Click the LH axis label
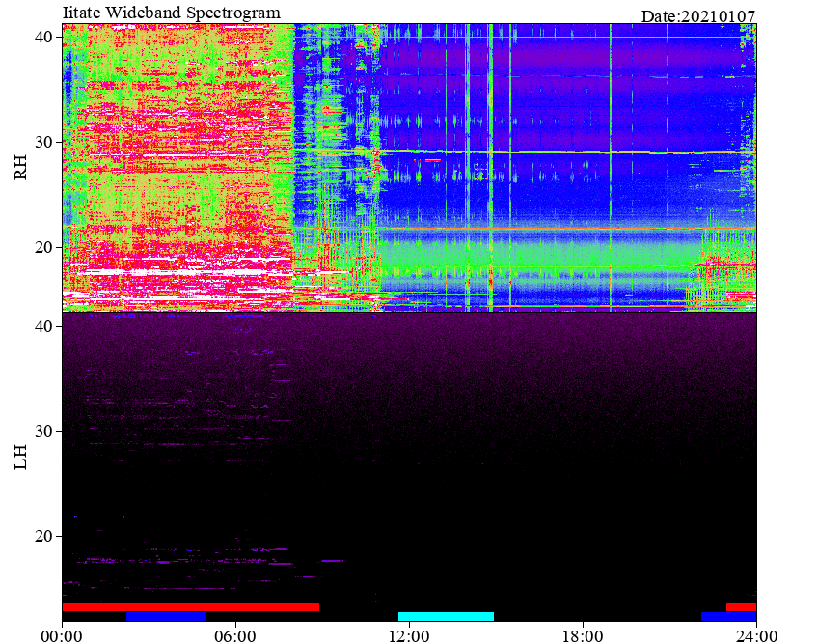This screenshot has width=818, height=644. point(20,457)
